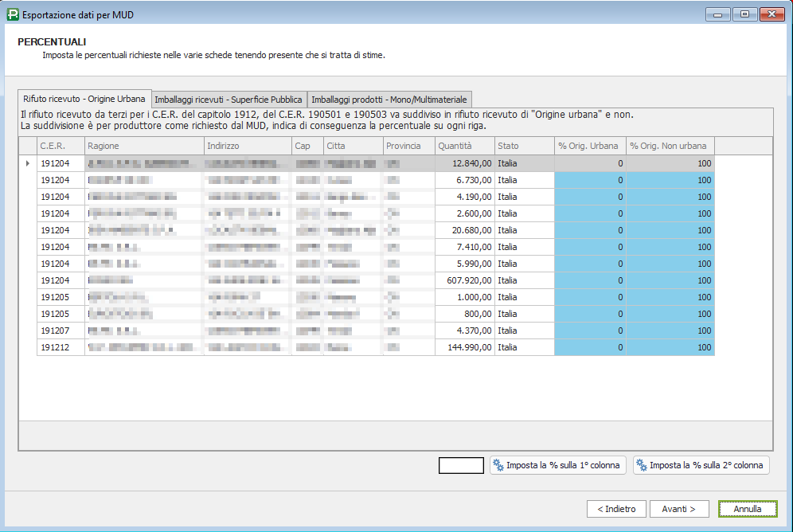793x532 pixels.
Task: Edit % Orig. Non urbana cell for 144.990,00 row
Action: pos(670,347)
